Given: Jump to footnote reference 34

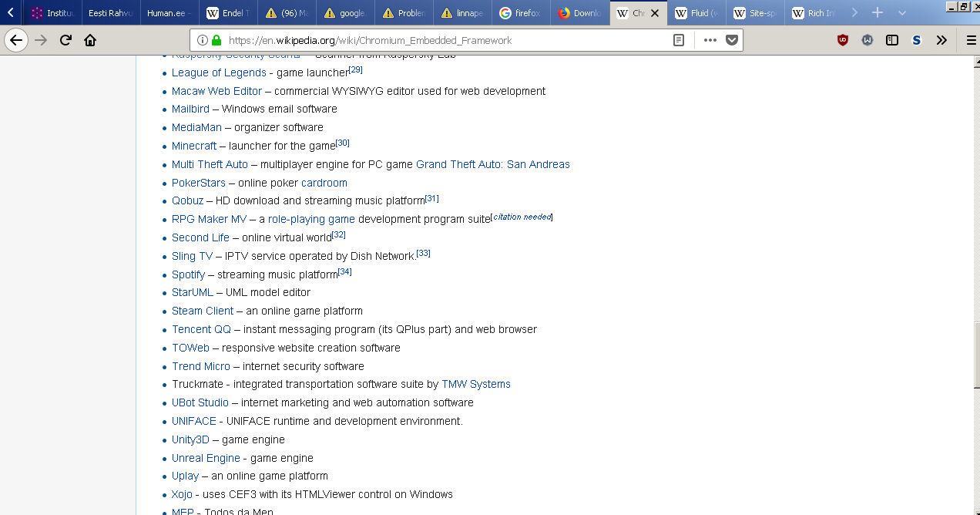Looking at the screenshot, I should tap(344, 272).
